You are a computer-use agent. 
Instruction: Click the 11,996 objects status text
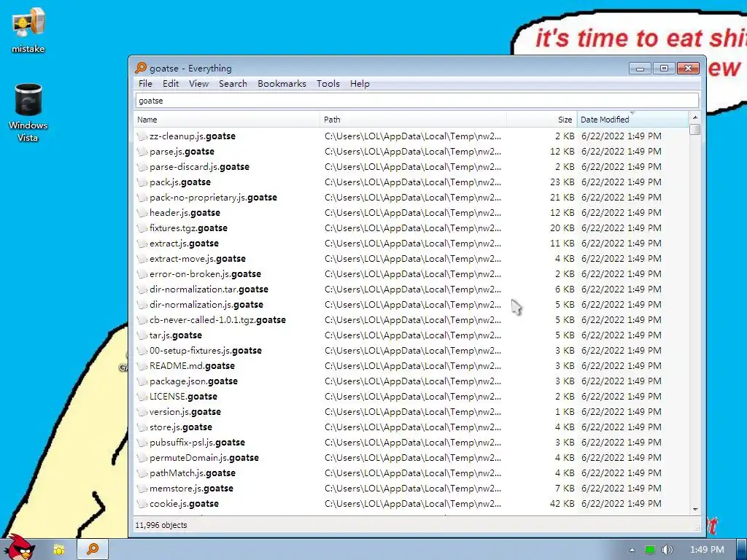(x=161, y=525)
